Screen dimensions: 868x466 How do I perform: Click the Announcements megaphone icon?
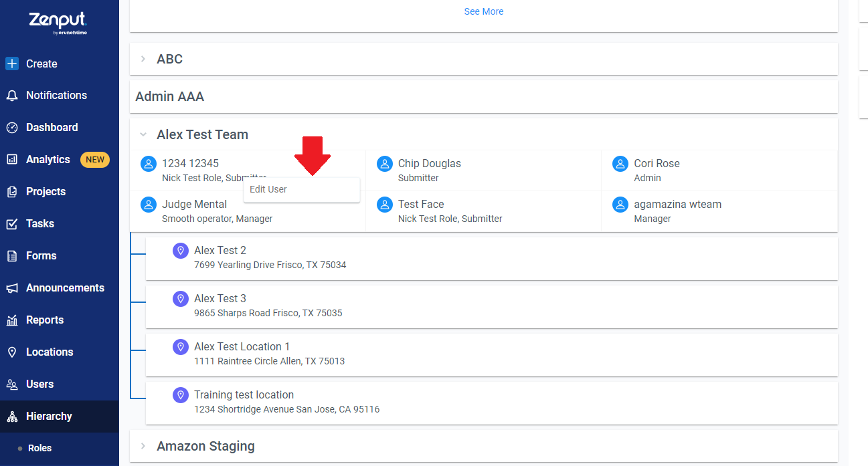(x=12, y=288)
